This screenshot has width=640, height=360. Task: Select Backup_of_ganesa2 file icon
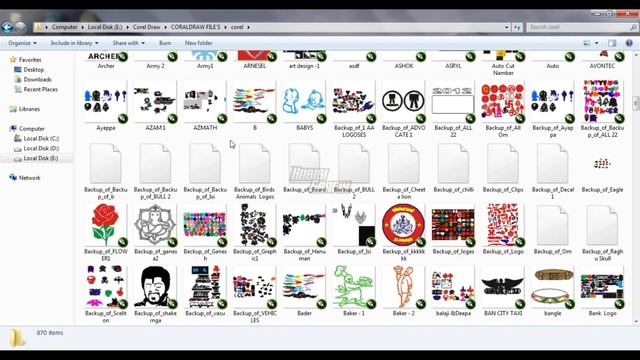pos(156,225)
